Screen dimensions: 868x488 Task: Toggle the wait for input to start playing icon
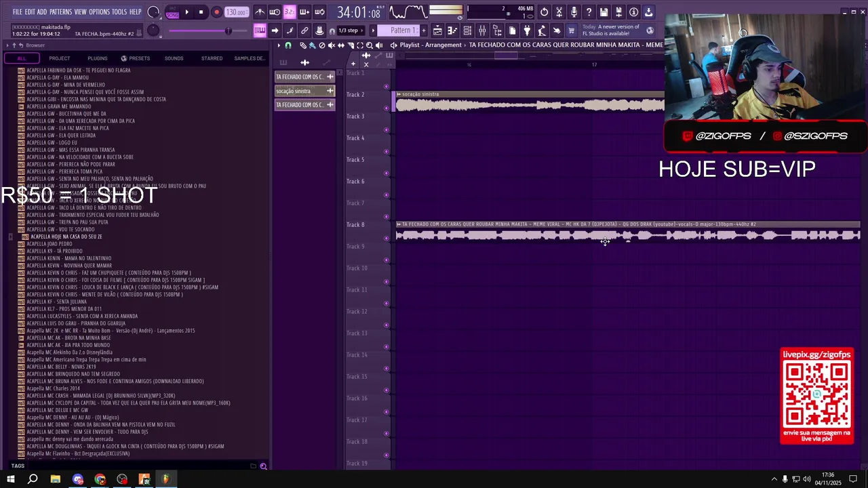275,12
